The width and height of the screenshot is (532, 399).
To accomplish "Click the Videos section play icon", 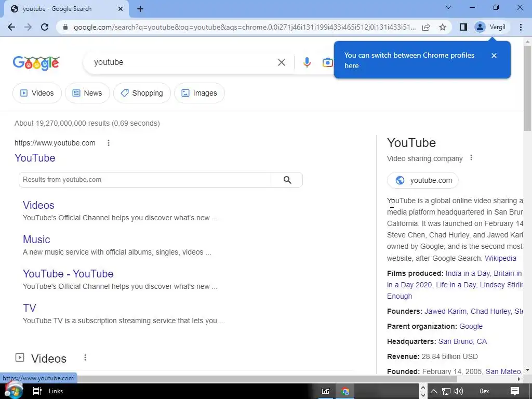I will click(x=20, y=357).
